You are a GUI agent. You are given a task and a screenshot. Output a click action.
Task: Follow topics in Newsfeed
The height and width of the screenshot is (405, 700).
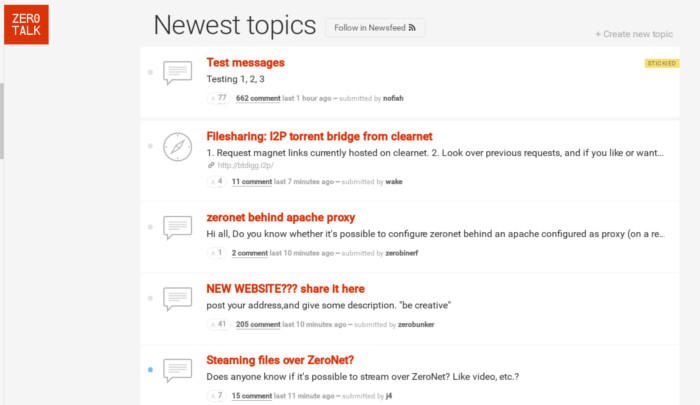click(x=375, y=27)
